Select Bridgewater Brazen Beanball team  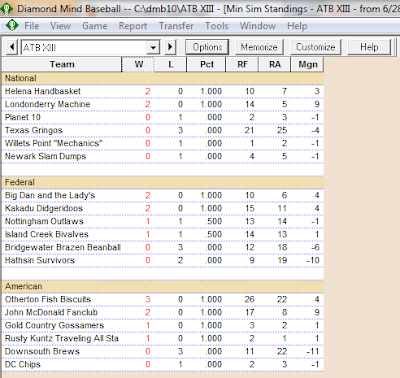(x=63, y=247)
